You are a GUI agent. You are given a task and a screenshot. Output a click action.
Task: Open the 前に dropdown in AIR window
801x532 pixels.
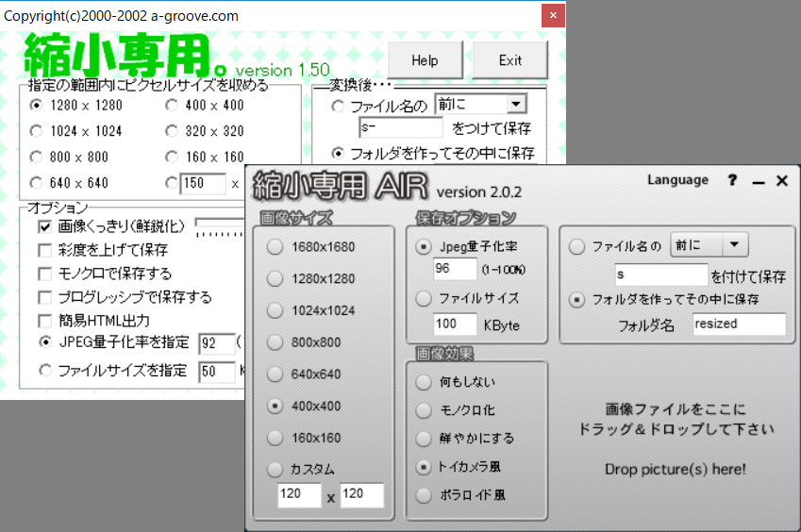tap(709, 245)
